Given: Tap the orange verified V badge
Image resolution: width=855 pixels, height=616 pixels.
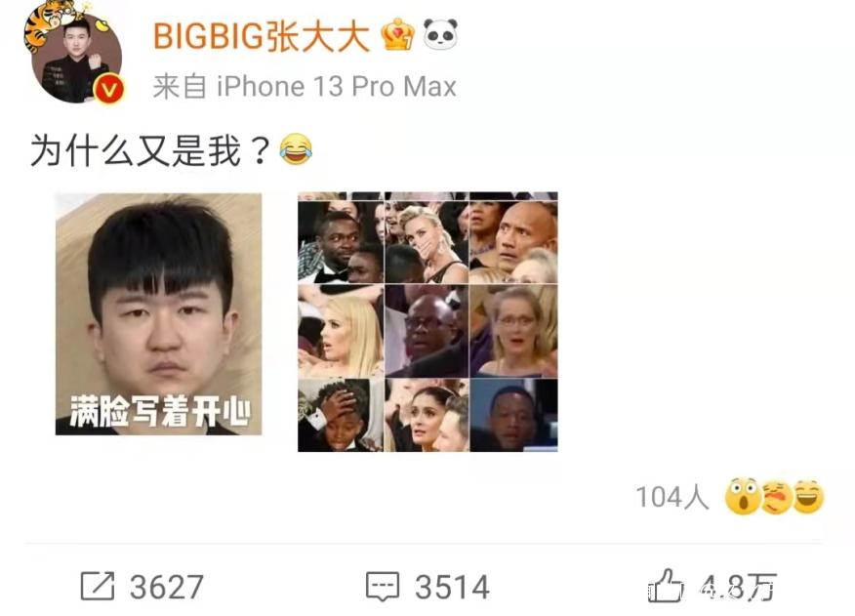Looking at the screenshot, I should tap(109, 90).
